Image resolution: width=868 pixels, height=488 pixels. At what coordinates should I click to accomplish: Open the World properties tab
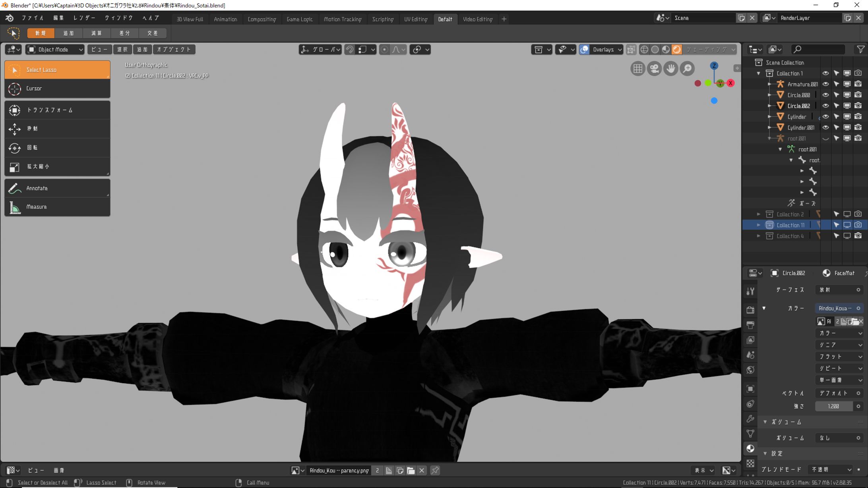[750, 370]
